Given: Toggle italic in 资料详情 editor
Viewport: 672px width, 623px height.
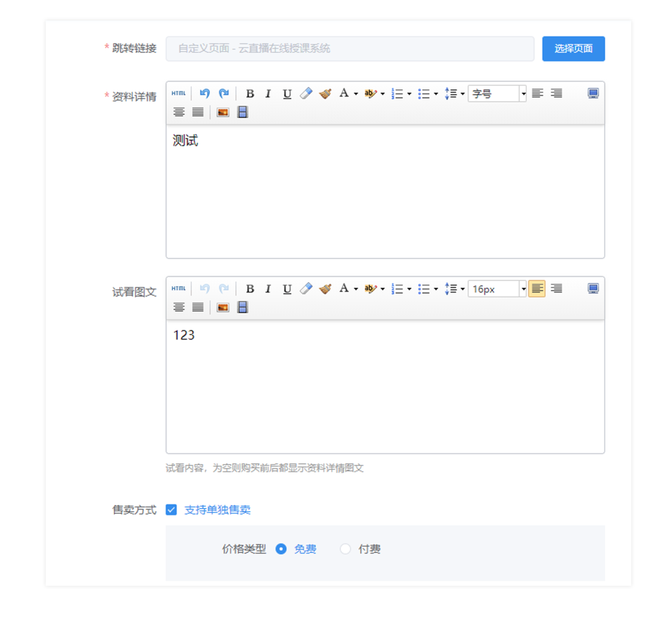Looking at the screenshot, I should pos(268,93).
